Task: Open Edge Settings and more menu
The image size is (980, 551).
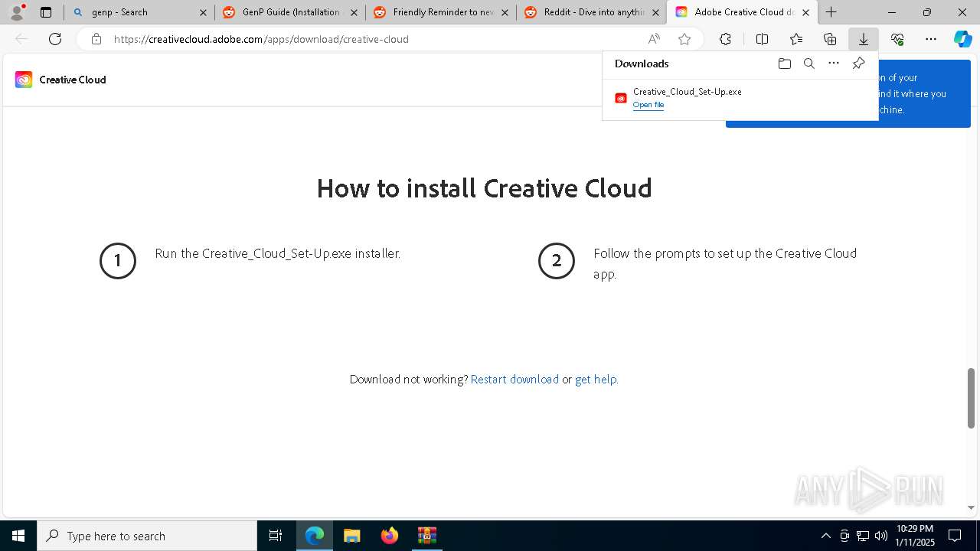Action: (x=931, y=39)
